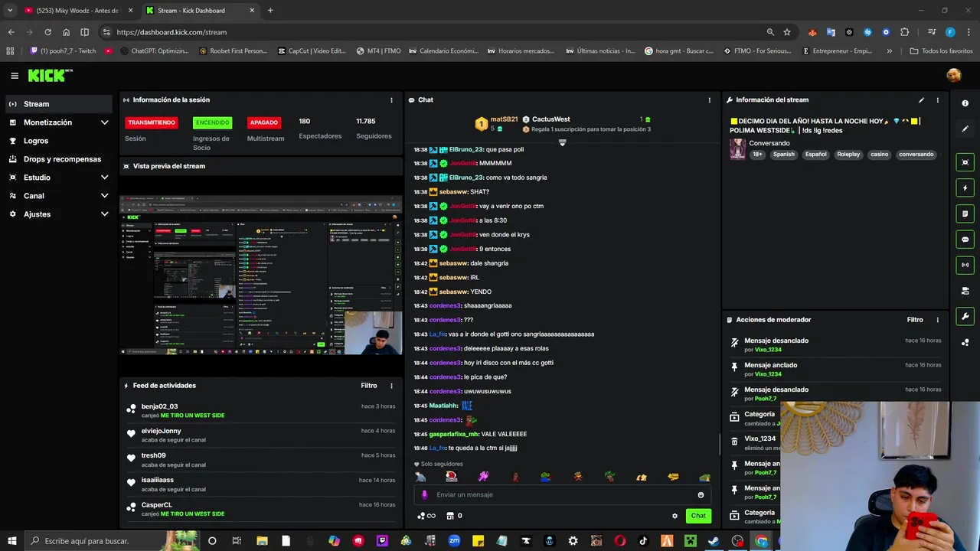Screen dimensions: 980x551
Task: Open the stream info panel three-dot menu
Action: pos(937,100)
